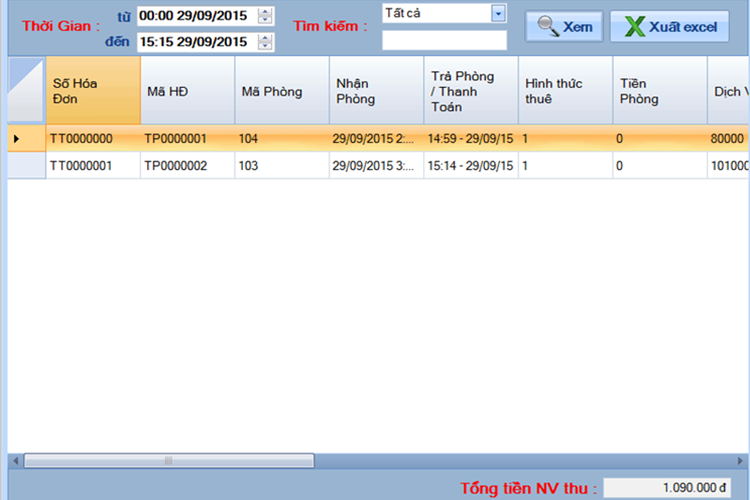Select check-in cell 29/09/2015 3:...

[376, 166]
